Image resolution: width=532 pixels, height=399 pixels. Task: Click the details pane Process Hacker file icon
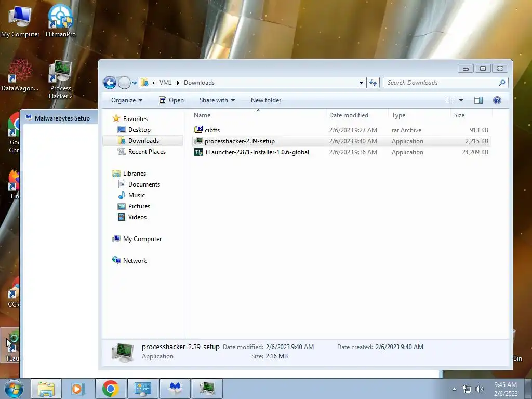(123, 352)
